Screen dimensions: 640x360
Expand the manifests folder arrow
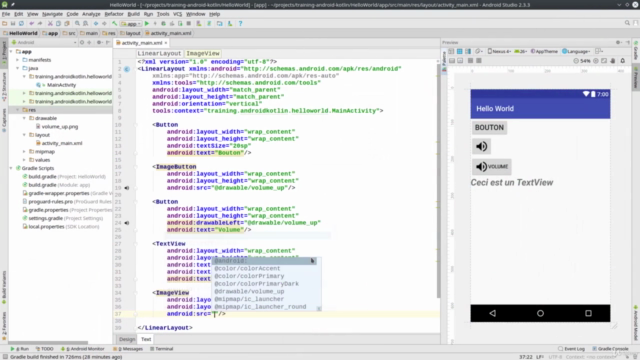(18, 60)
